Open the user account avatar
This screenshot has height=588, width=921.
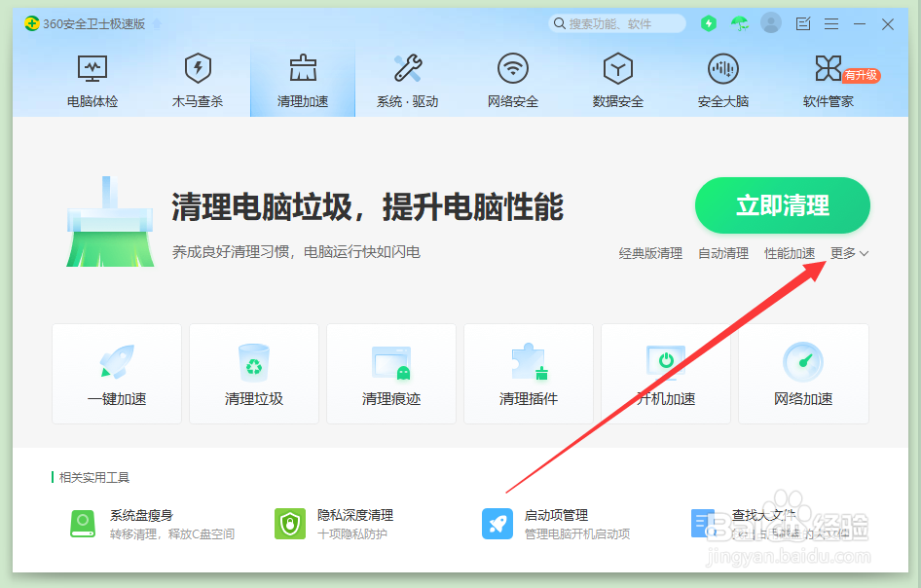click(771, 23)
